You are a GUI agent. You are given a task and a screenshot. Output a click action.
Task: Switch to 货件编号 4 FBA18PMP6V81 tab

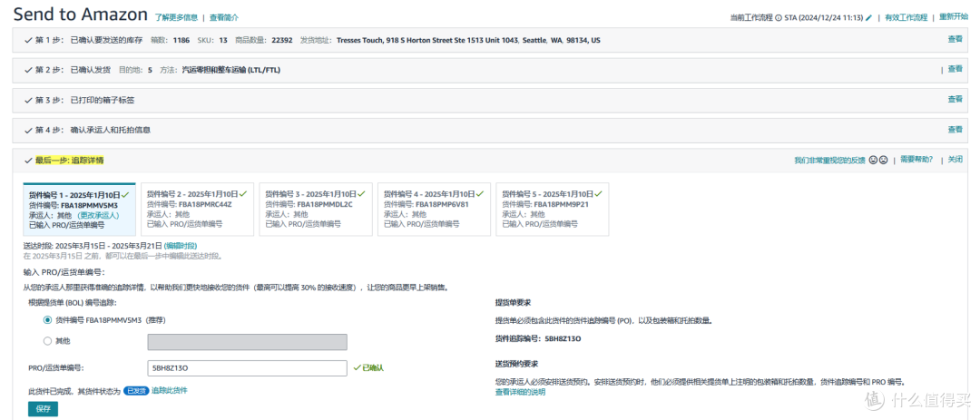433,210
